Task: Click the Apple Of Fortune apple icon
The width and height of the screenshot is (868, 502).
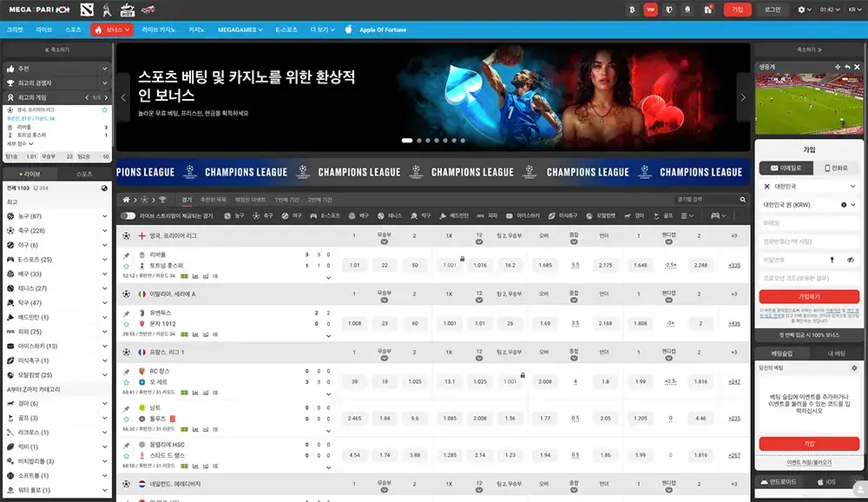Action: [348, 30]
